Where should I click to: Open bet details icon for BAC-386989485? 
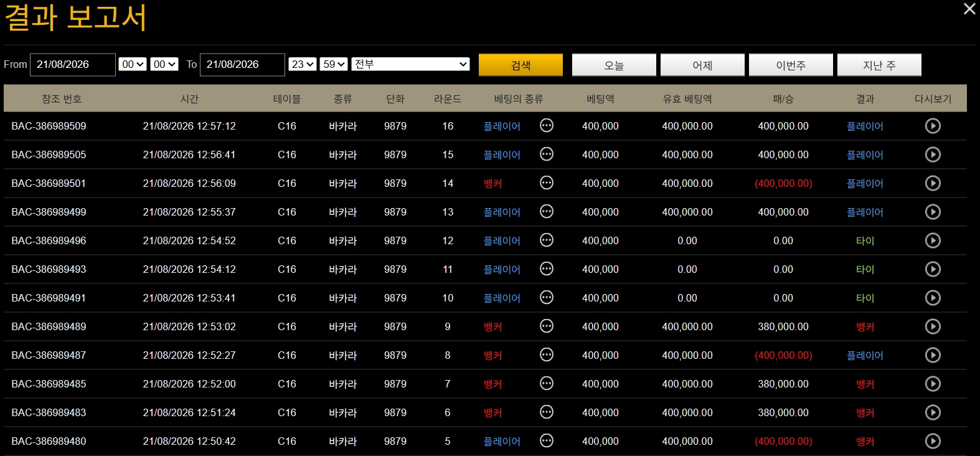pos(547,383)
